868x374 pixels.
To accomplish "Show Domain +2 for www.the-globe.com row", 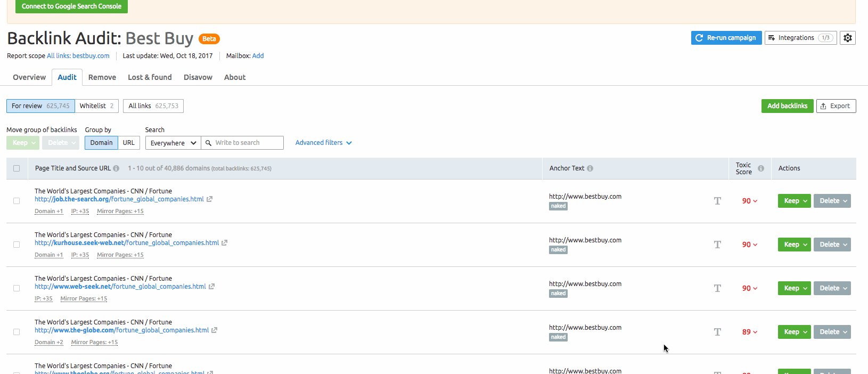I will tap(48, 343).
